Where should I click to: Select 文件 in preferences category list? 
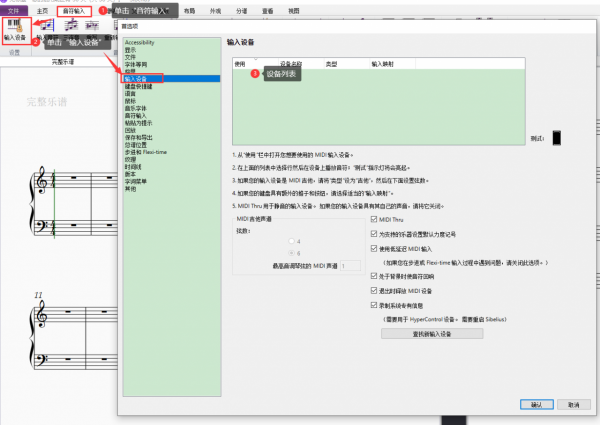130,57
